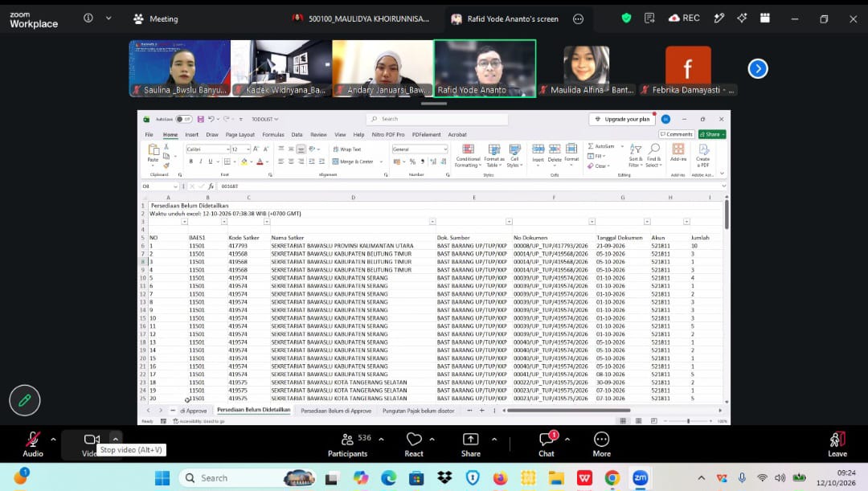Click the Excel zoom slider handle
The width and height of the screenshot is (868, 491).
(x=688, y=421)
